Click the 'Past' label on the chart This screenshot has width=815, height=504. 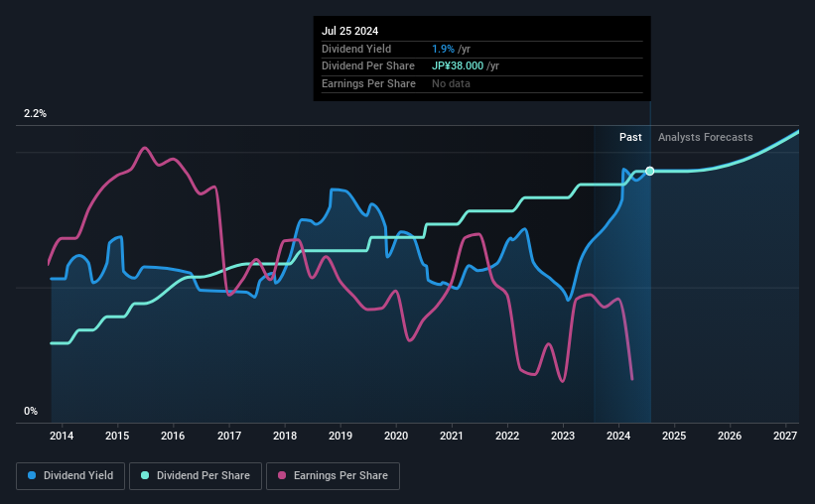tap(630, 137)
